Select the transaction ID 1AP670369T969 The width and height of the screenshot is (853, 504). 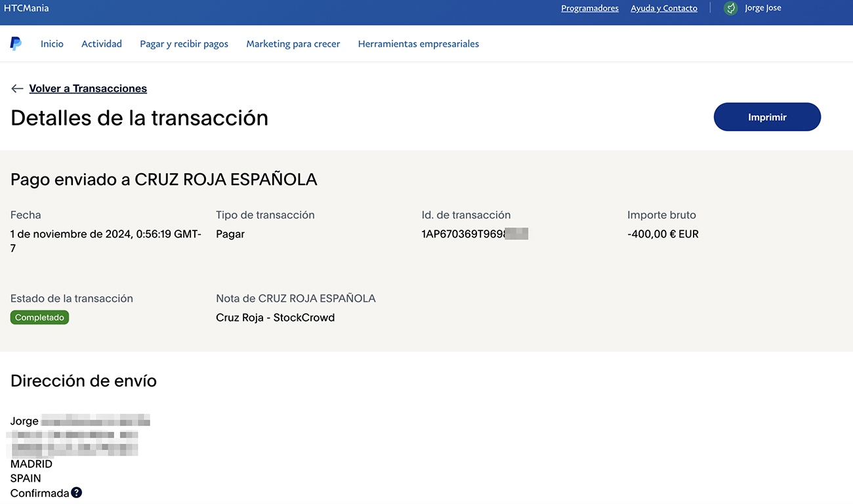tap(474, 234)
